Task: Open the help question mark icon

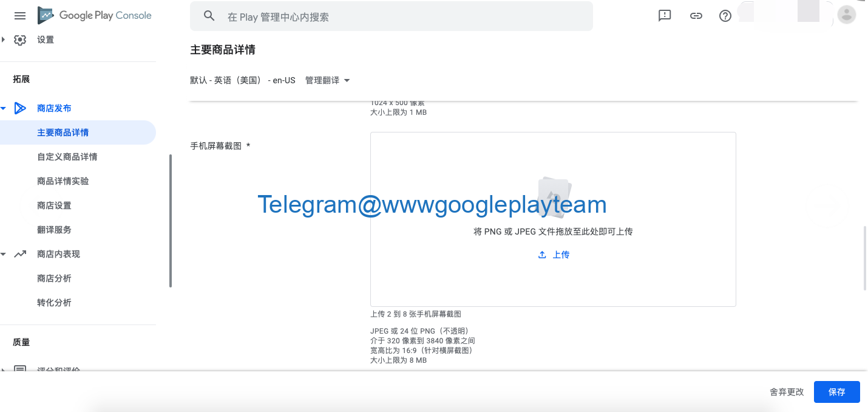Action: tap(725, 16)
